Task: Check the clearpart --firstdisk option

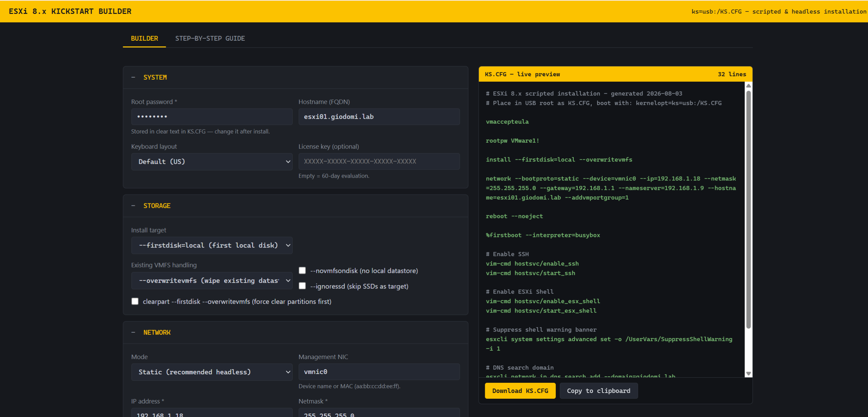Action: click(135, 301)
